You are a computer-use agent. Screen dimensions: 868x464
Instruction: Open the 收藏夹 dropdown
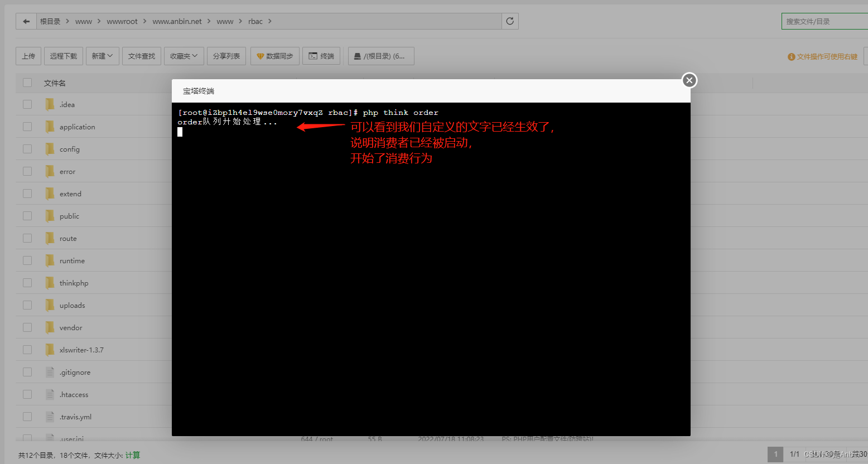coord(184,56)
